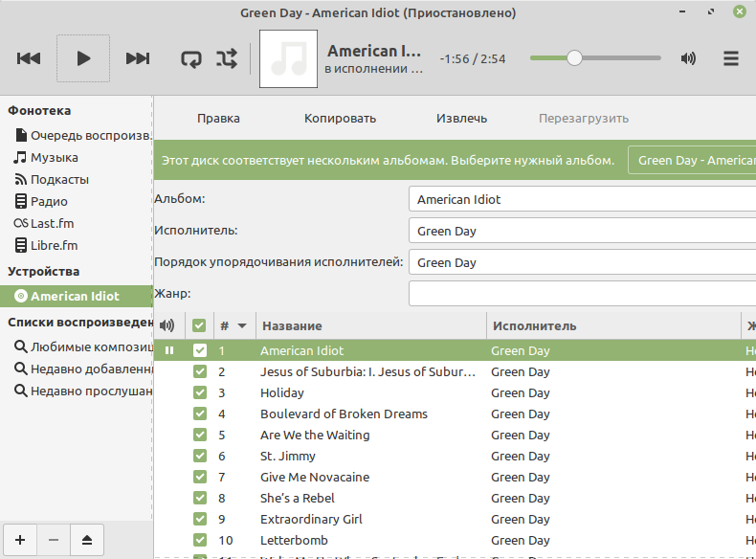The image size is (756, 559).
Task: Click the pause indicator on track 1
Action: click(x=169, y=350)
